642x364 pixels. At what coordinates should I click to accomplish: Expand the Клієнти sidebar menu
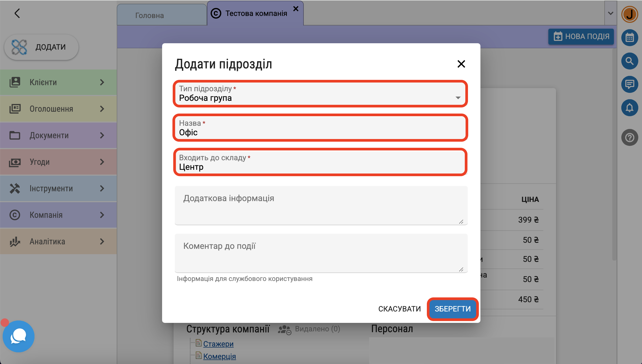tap(58, 82)
